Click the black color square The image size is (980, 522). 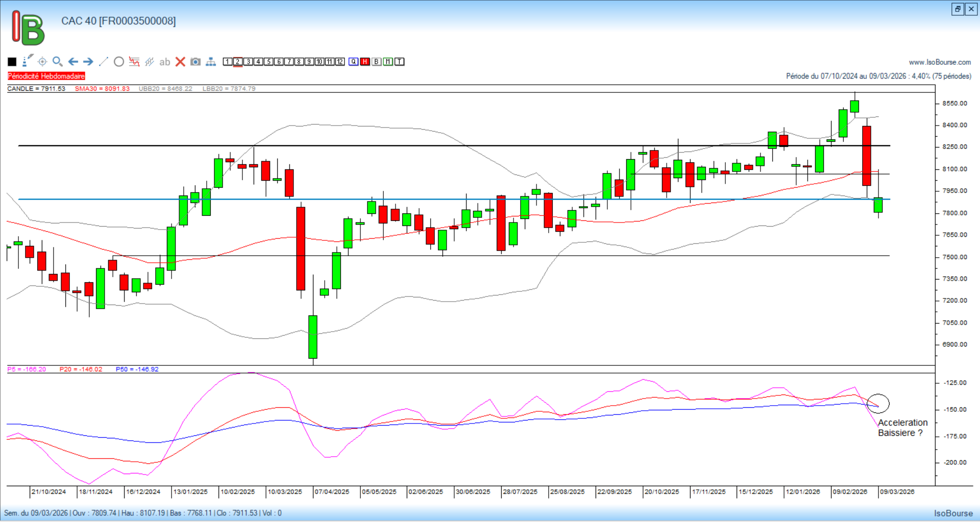point(12,62)
